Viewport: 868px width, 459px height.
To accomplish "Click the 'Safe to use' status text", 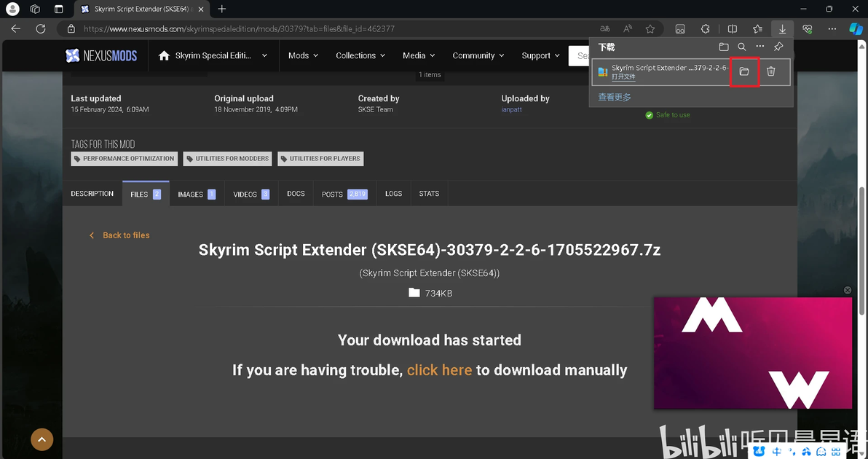I will (673, 115).
